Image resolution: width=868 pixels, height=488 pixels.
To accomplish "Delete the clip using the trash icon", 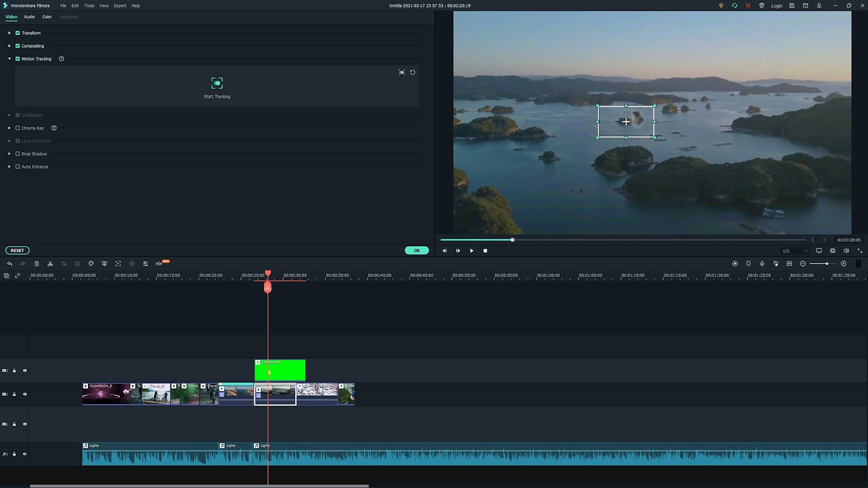I will click(37, 264).
